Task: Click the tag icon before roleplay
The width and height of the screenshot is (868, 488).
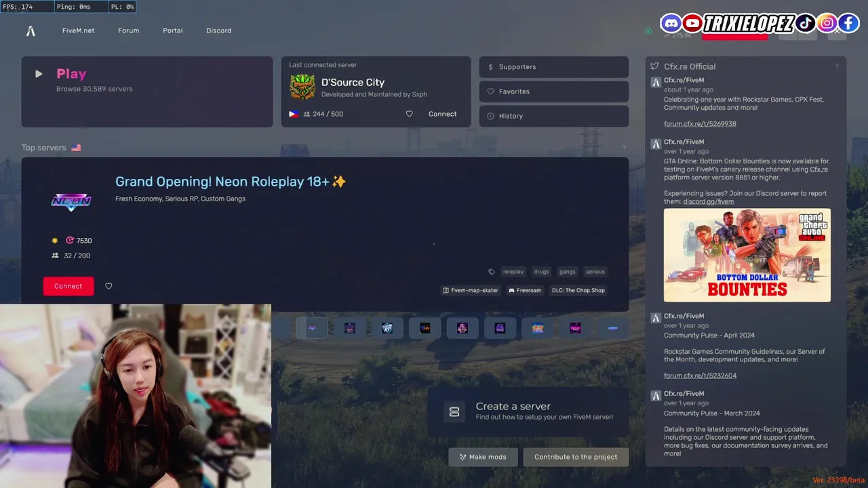Action: [492, 272]
